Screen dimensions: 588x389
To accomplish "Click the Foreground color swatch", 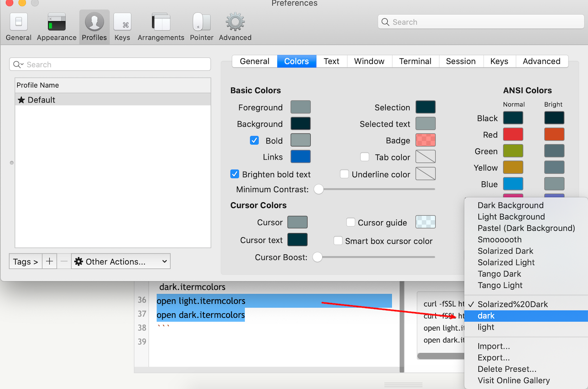I will [300, 107].
